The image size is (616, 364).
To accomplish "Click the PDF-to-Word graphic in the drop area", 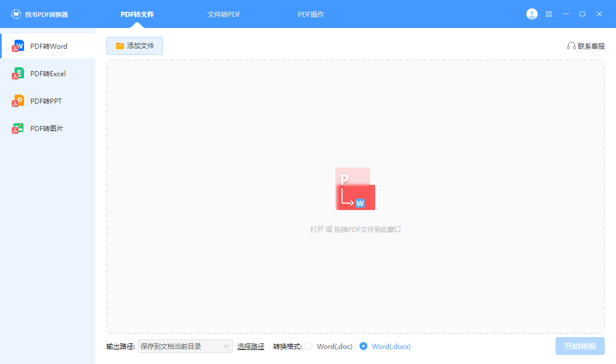I will (x=355, y=188).
